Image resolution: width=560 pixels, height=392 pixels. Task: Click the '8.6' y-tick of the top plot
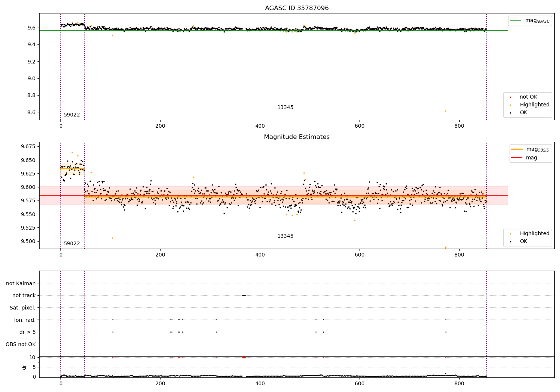(x=31, y=112)
